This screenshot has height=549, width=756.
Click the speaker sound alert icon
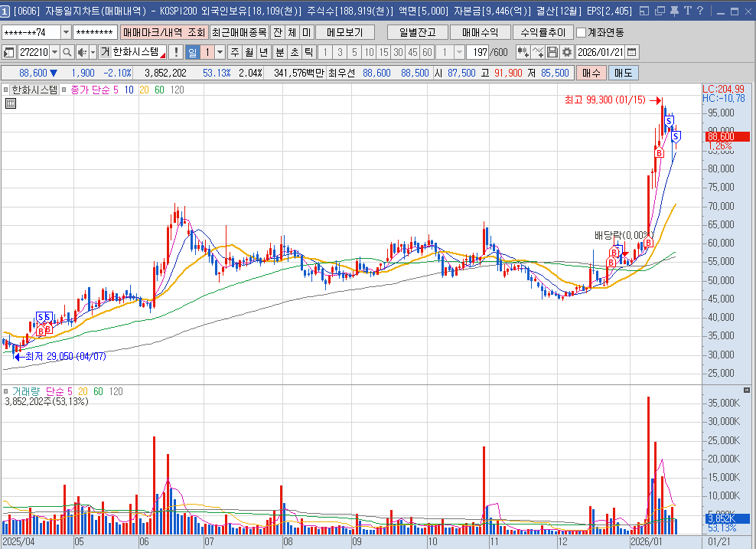pyautogui.click(x=81, y=52)
